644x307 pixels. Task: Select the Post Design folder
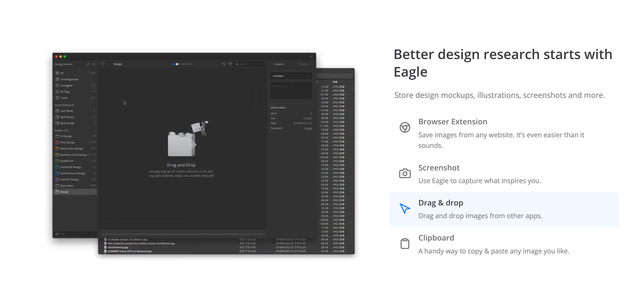coord(75,142)
